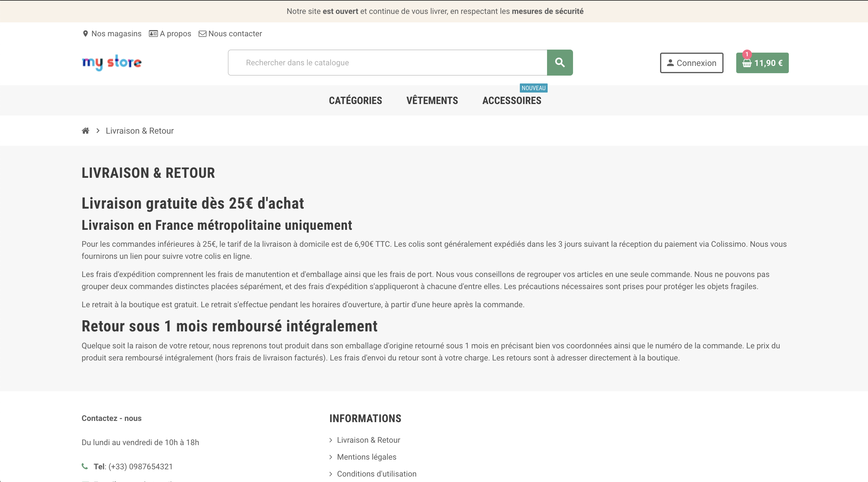The height and width of the screenshot is (482, 868).
Task: Go to home via breadcrumb house icon
Action: pos(86,131)
